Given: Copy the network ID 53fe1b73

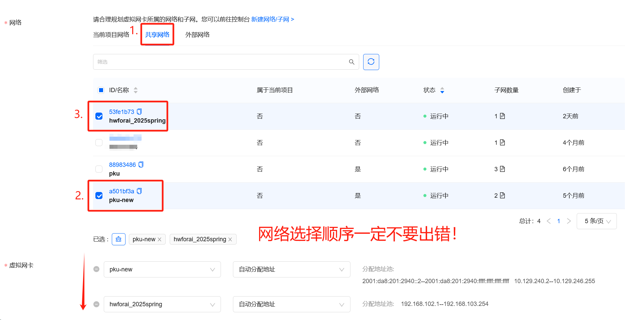Looking at the screenshot, I should (x=139, y=112).
